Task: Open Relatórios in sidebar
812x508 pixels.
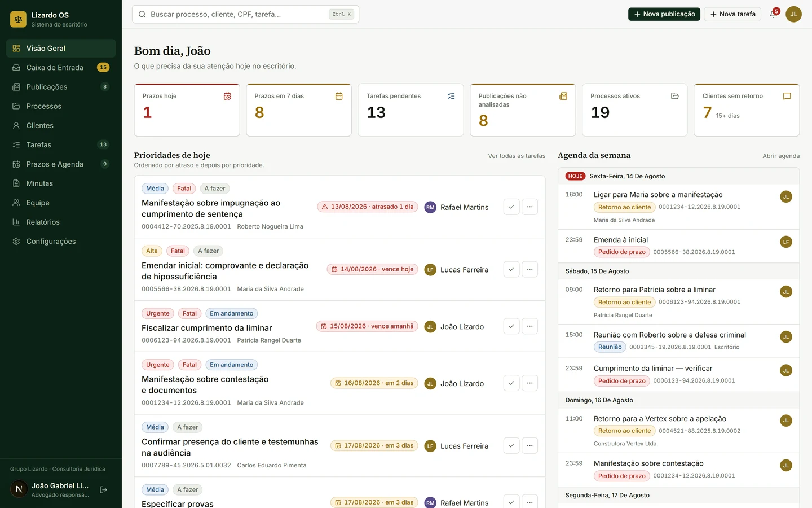Action: pos(61,222)
